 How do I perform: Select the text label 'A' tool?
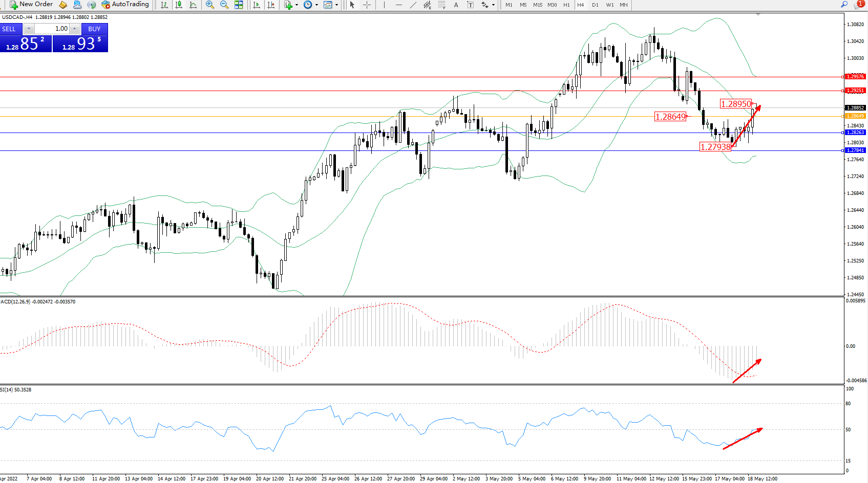(456, 5)
